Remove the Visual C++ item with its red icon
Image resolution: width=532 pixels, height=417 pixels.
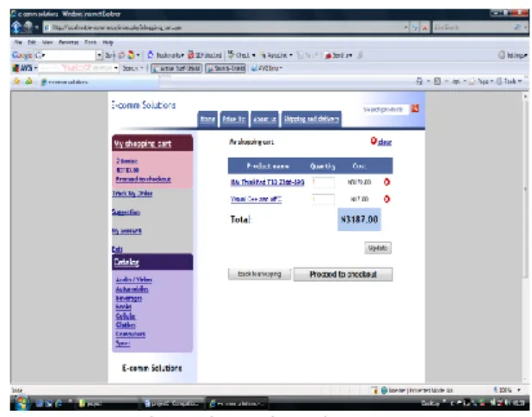387,199
